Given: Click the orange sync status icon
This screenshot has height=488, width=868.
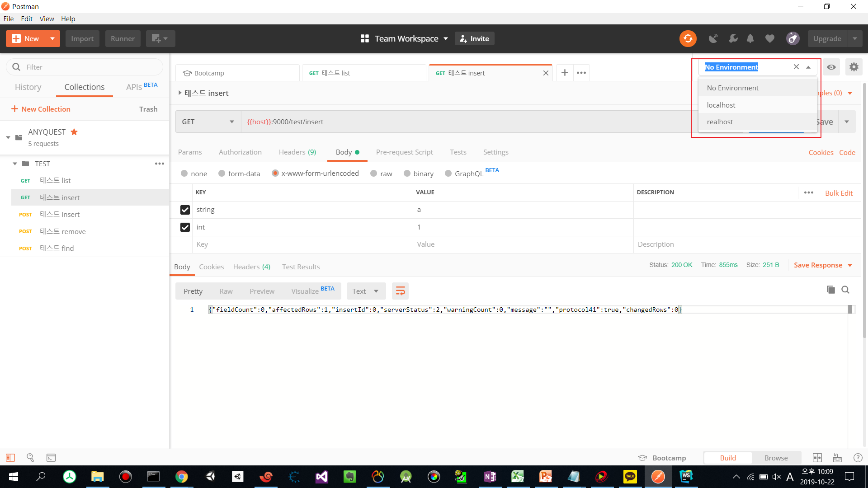Looking at the screenshot, I should point(688,38).
